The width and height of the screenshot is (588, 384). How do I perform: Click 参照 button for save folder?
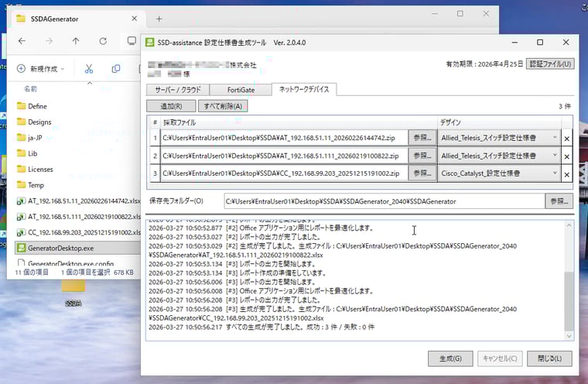[x=559, y=201]
